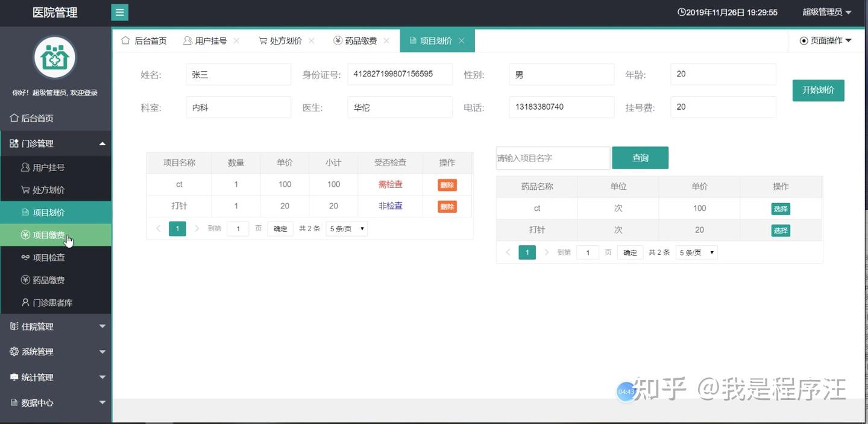The height and width of the screenshot is (424, 868).
Task: Click the 年龄 input field
Action: [x=723, y=75]
